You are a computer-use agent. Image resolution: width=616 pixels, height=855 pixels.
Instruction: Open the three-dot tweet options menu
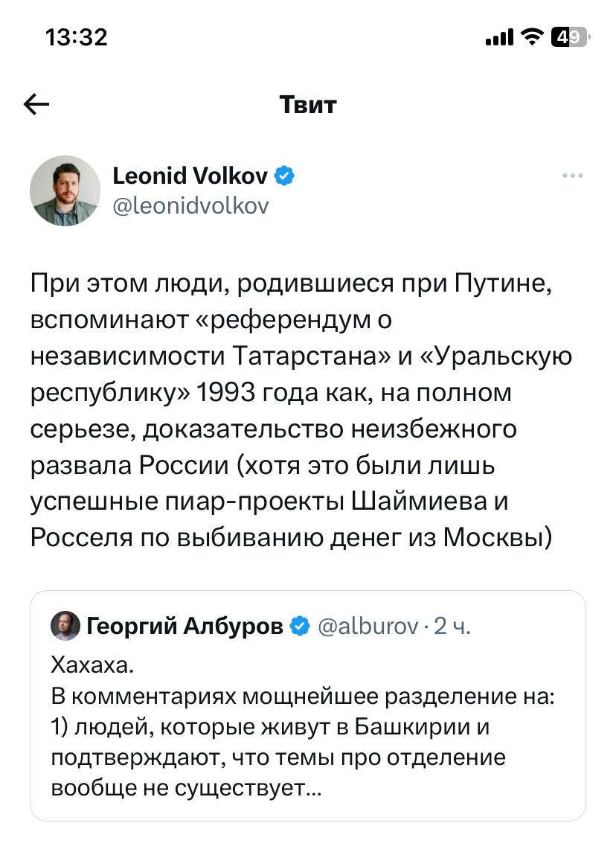[x=572, y=176]
